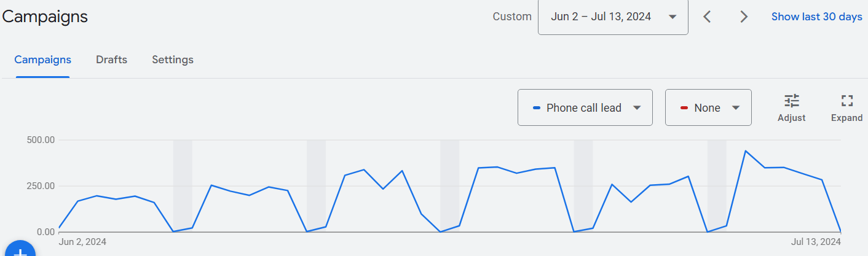Click the Custom date range label
868x256 pixels.
click(x=512, y=17)
